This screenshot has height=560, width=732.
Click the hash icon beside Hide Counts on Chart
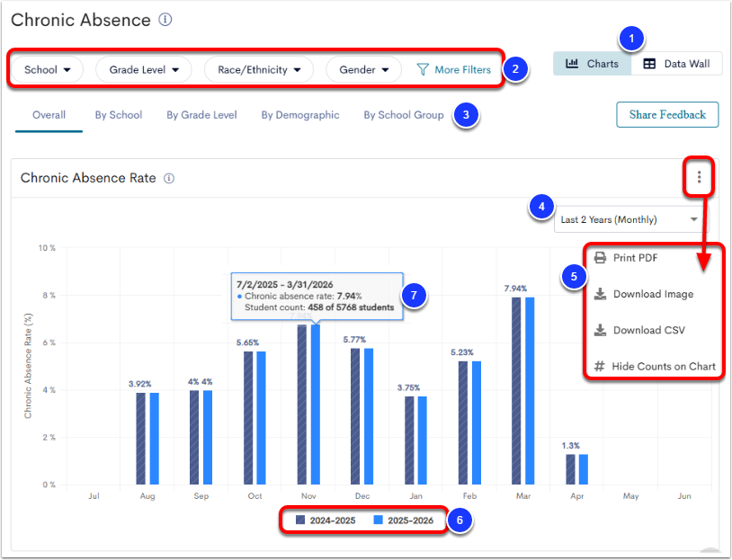(600, 367)
